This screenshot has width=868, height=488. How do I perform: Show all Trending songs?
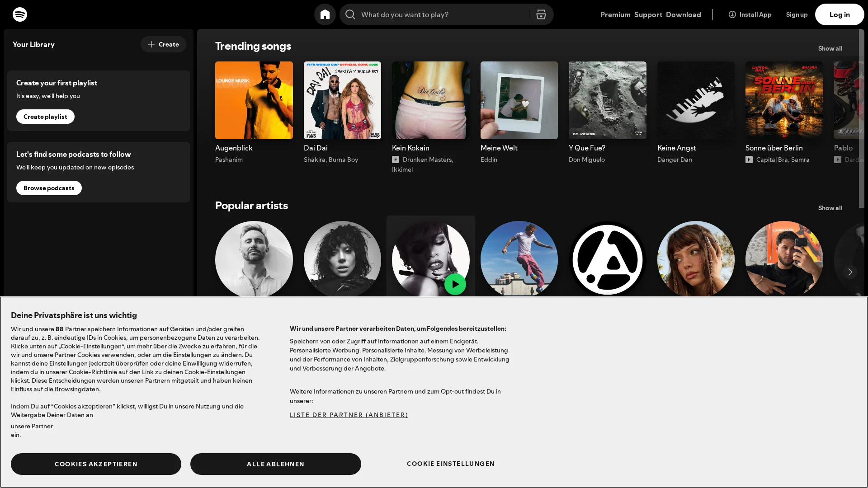[830, 48]
